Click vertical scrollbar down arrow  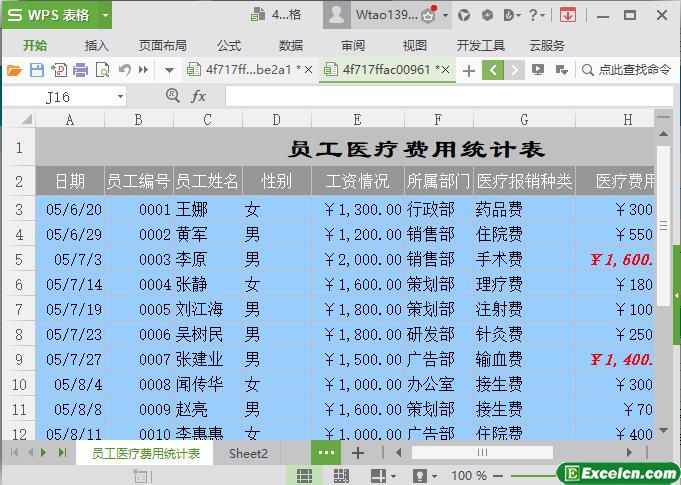(x=663, y=430)
